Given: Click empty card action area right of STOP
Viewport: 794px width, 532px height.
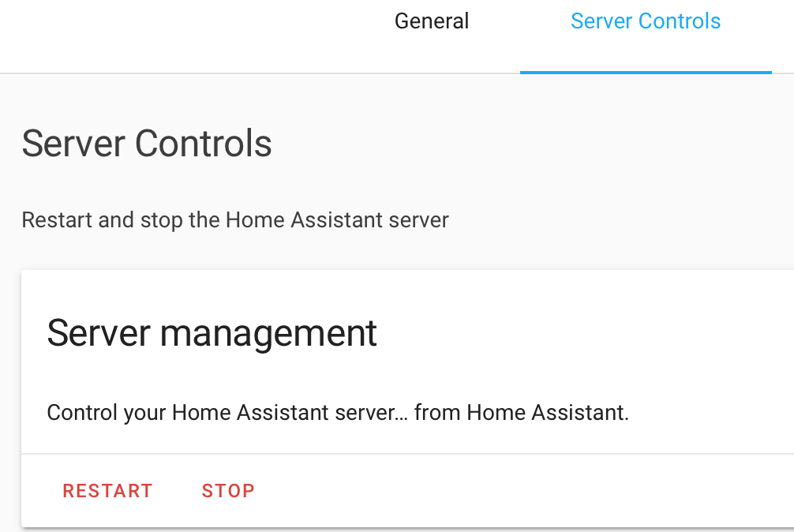Looking at the screenshot, I should tap(513, 491).
